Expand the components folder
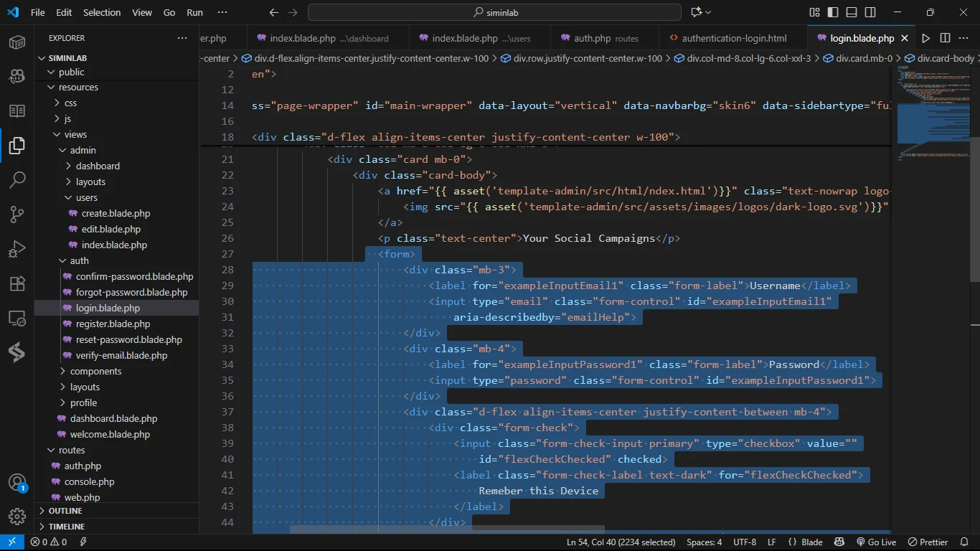980x551 pixels. (95, 371)
